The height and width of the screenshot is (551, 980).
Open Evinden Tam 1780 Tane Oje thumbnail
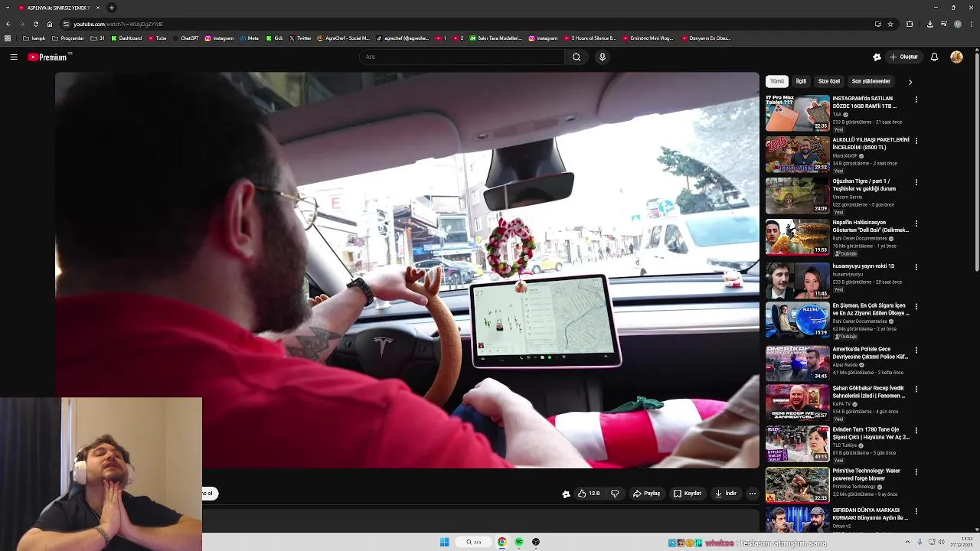pyautogui.click(x=797, y=443)
